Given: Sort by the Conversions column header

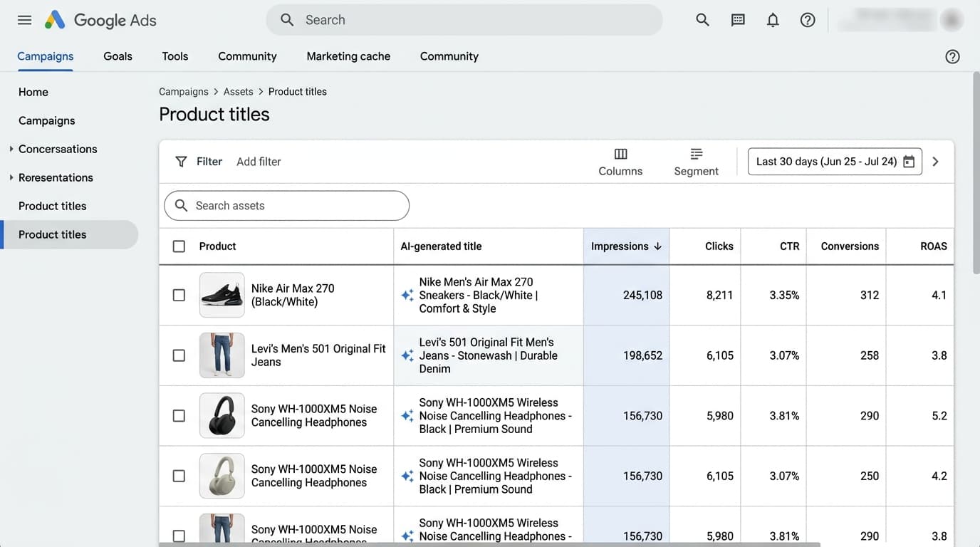Looking at the screenshot, I should pyautogui.click(x=850, y=246).
